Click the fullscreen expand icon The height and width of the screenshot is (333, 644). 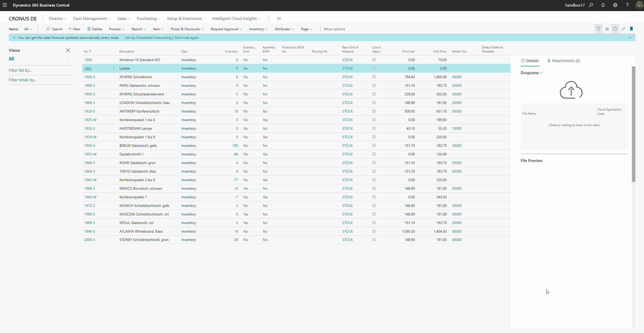tap(624, 29)
